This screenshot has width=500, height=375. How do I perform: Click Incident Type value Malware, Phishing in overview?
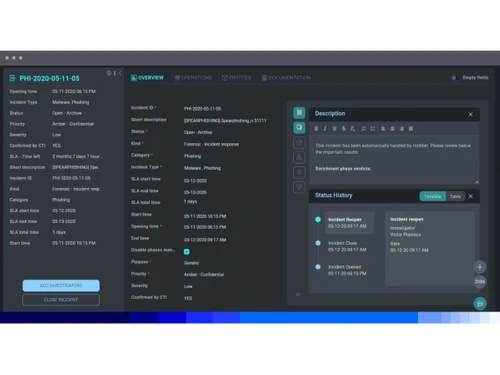[x=202, y=168]
